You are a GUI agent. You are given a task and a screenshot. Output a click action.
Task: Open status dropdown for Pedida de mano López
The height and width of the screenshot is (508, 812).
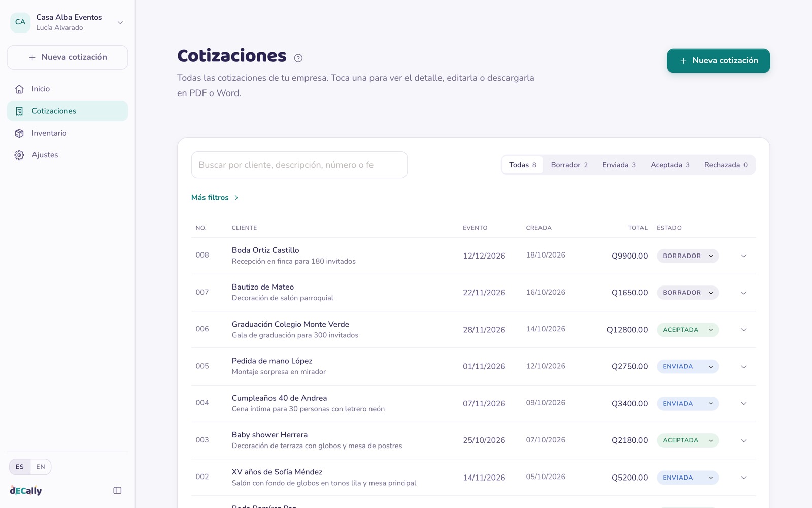[687, 366]
